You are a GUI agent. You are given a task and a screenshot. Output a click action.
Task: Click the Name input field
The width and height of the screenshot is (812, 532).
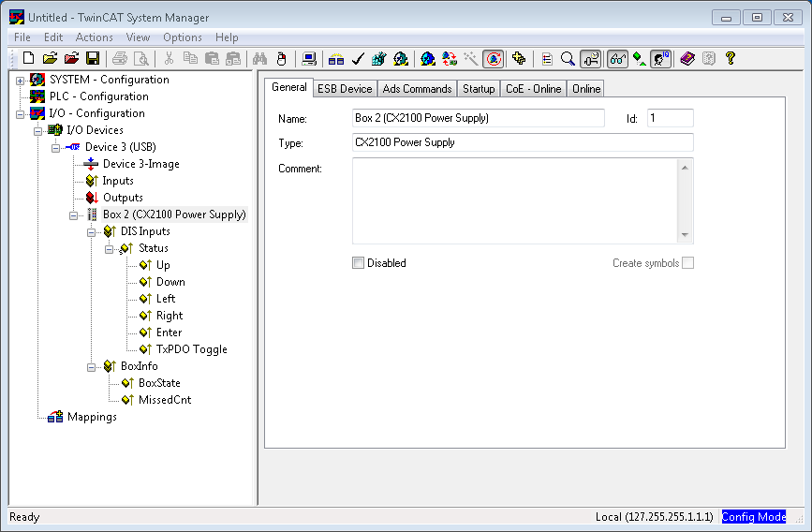pos(478,118)
